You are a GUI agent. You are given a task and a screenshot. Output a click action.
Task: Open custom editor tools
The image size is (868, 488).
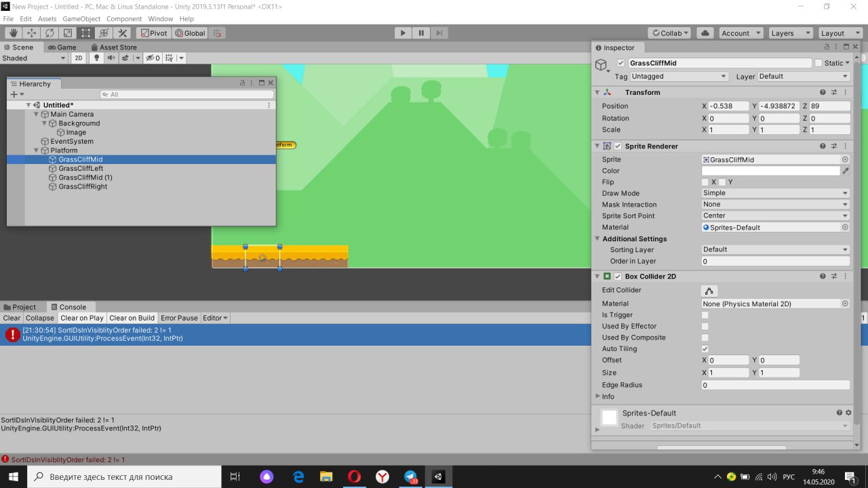click(x=123, y=33)
